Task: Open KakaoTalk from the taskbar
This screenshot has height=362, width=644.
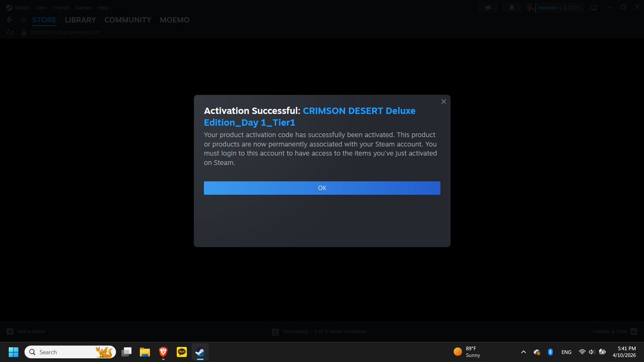Action: tap(181, 352)
